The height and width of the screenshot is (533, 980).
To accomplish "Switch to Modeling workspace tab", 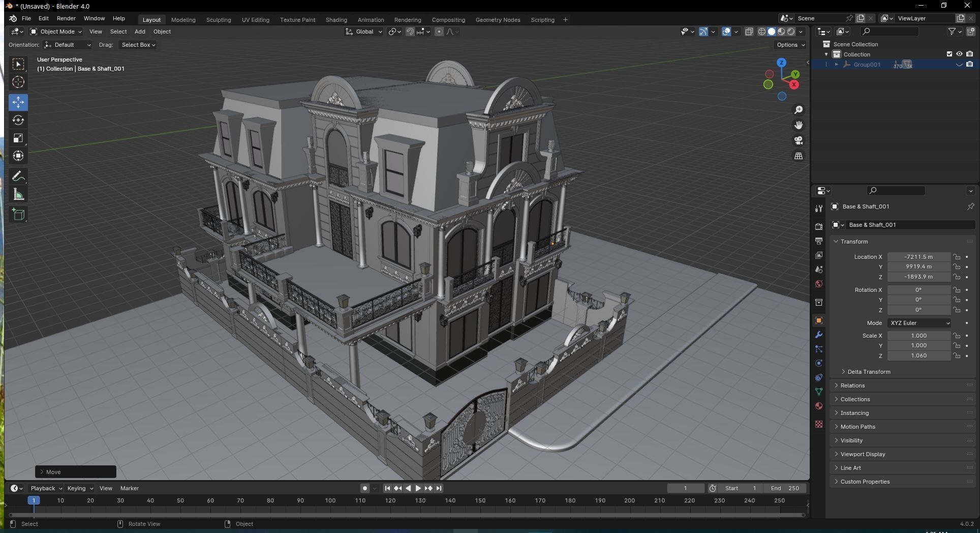I will pos(183,20).
